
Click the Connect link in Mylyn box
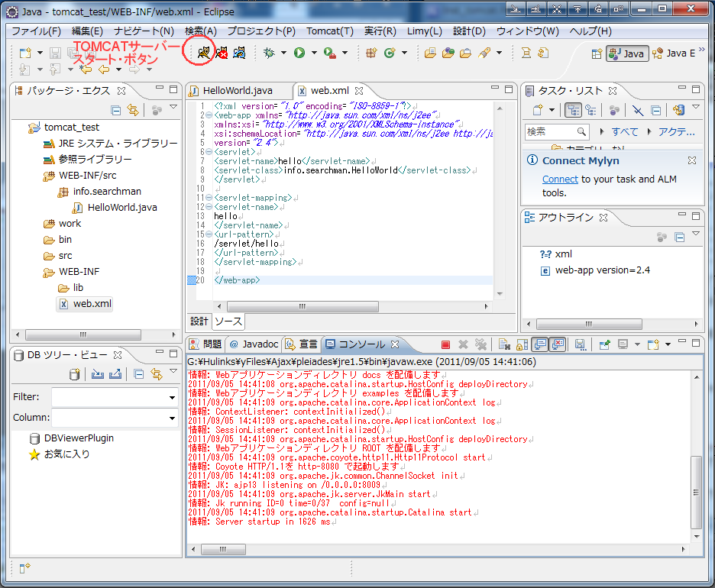[560, 179]
